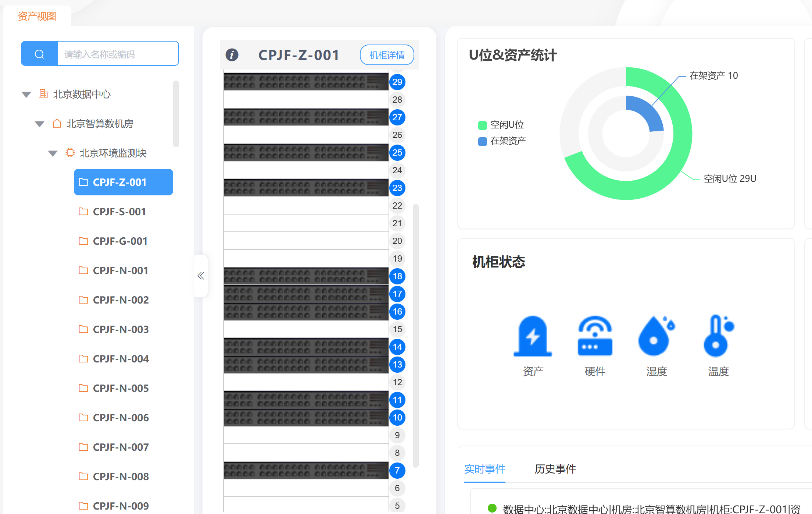Screen dimensions: 812x514
Task: Open 机柜详情 button
Action: click(x=387, y=55)
